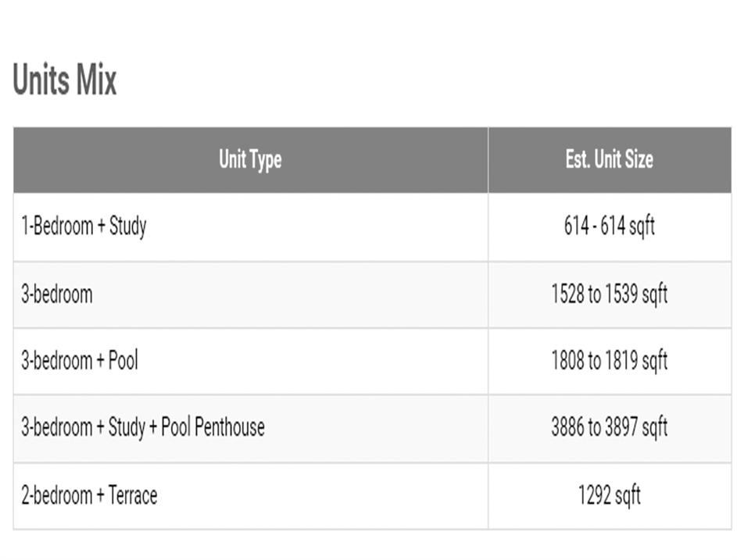Select the 3-bedroom + Pool row label
Image resolution: width=737 pixels, height=560 pixels.
click(79, 362)
